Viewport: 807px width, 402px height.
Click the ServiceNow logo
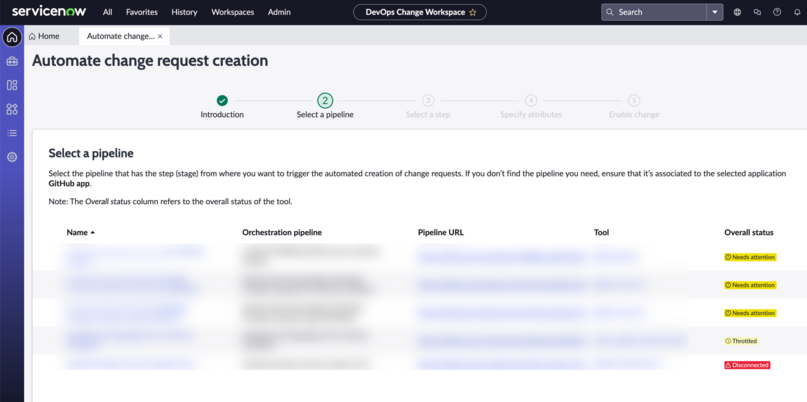49,11
